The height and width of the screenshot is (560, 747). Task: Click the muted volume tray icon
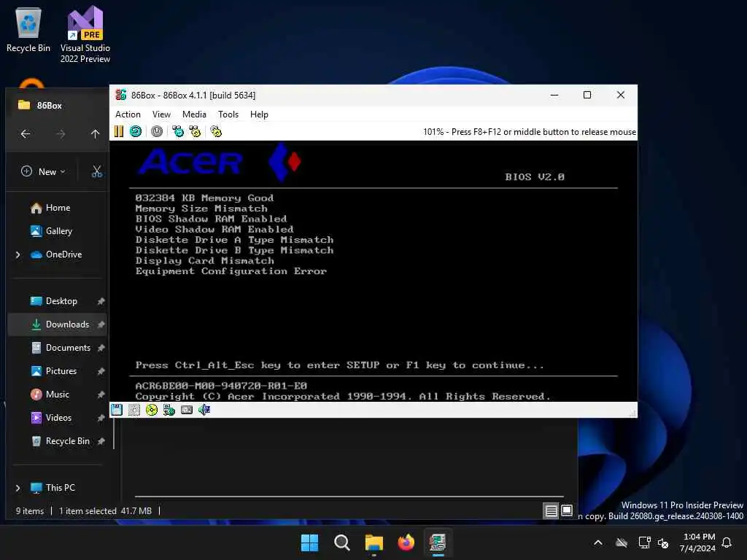pos(663,542)
